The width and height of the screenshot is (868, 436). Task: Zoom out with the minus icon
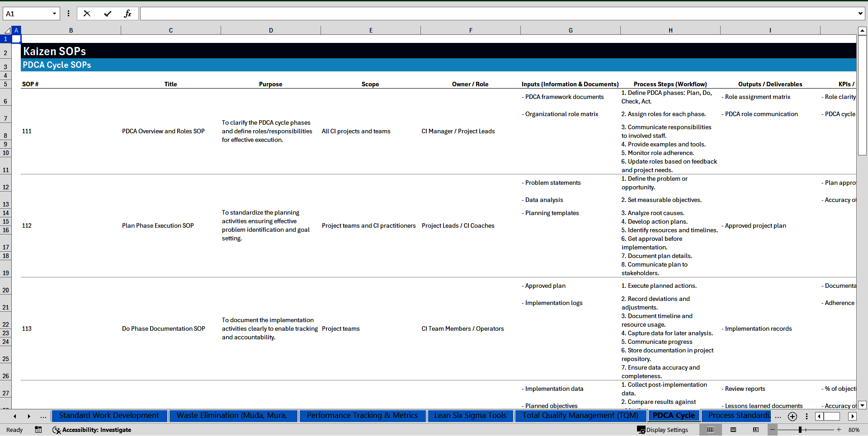tap(773, 430)
